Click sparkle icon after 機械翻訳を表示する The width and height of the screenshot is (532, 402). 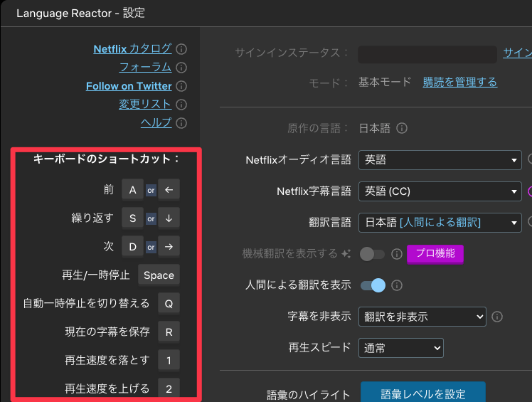(x=346, y=253)
